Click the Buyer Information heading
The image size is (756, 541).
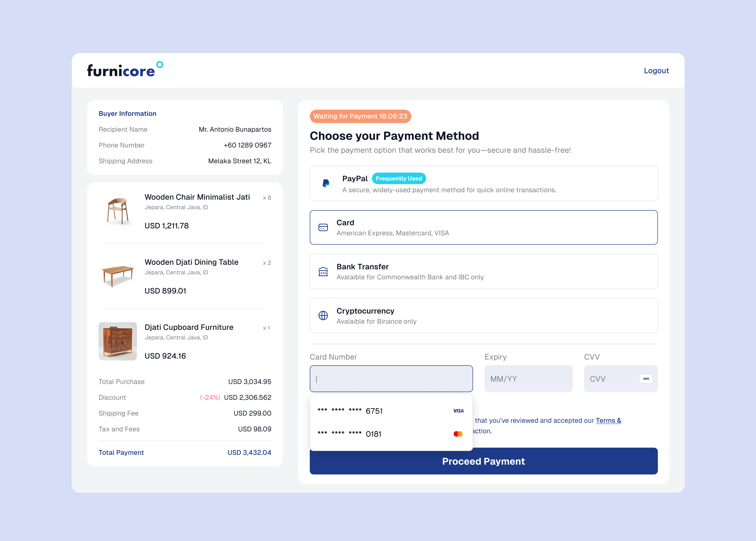pos(127,114)
